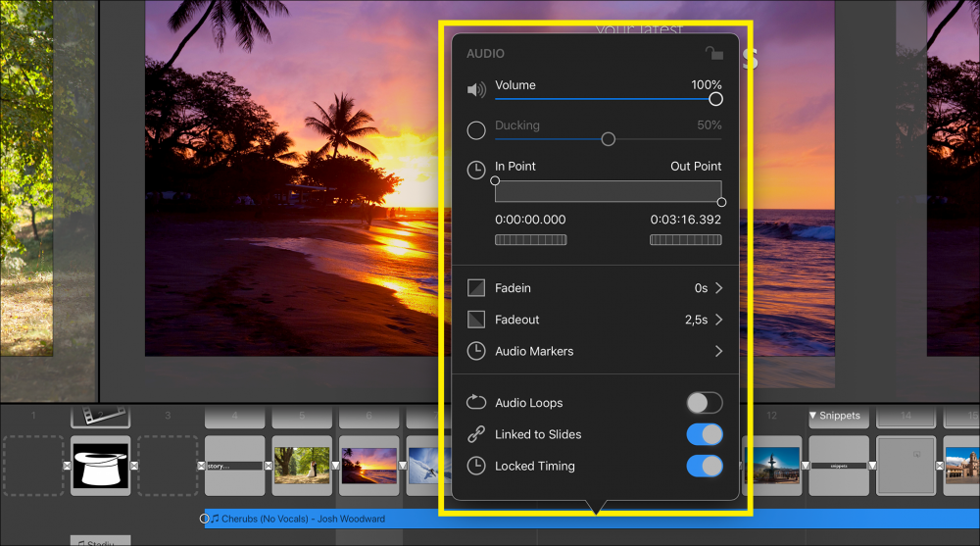Click the lock icon in Audio panel header

coord(713,53)
